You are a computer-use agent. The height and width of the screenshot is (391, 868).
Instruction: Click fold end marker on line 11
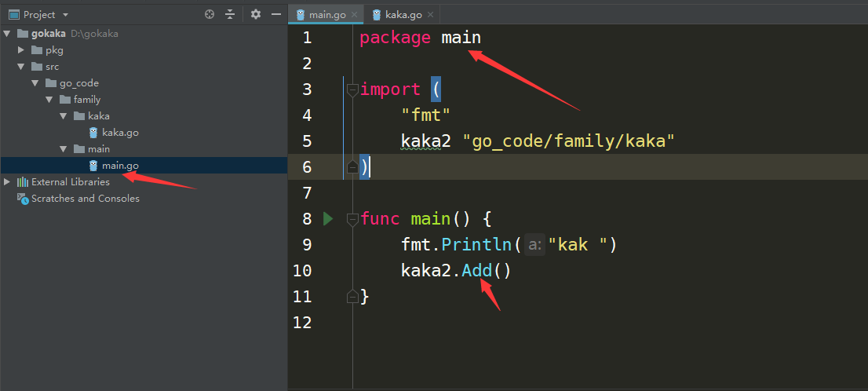352,296
